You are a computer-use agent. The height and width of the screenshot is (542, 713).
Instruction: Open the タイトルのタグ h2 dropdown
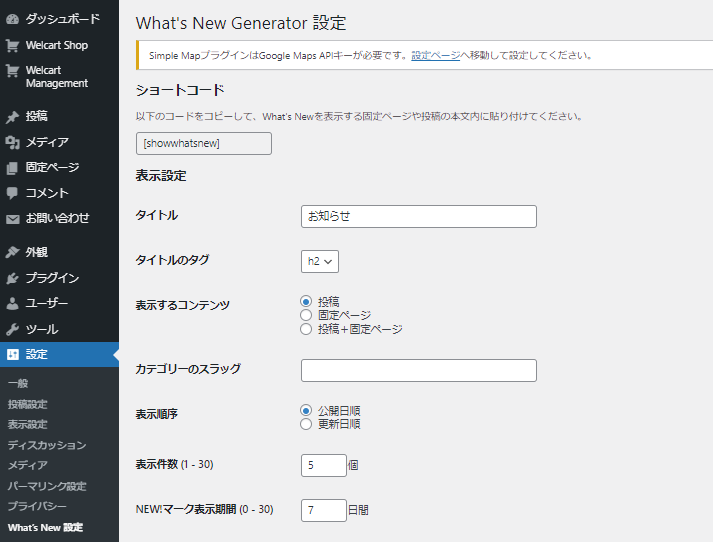(x=320, y=261)
